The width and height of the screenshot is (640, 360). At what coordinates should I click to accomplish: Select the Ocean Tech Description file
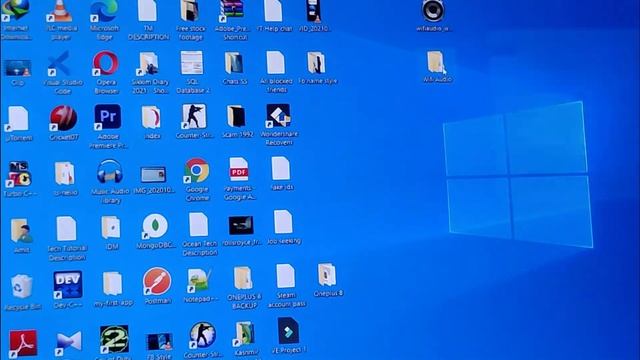[x=198, y=225]
